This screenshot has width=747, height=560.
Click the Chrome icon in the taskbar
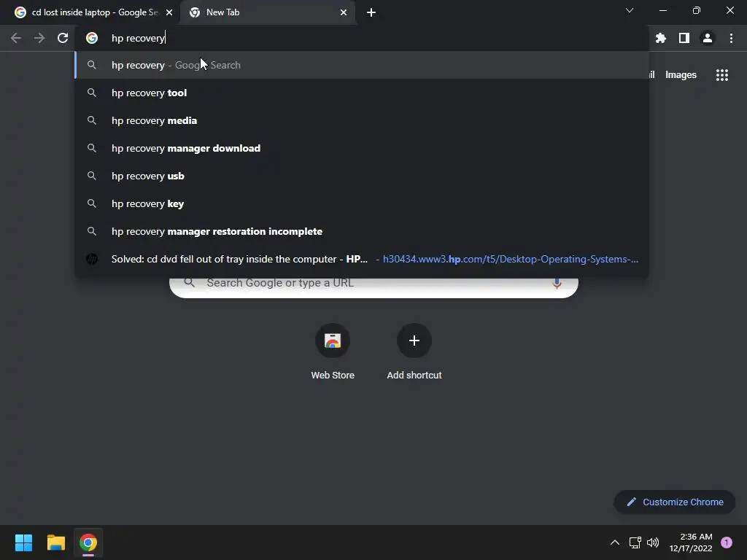[88, 542]
